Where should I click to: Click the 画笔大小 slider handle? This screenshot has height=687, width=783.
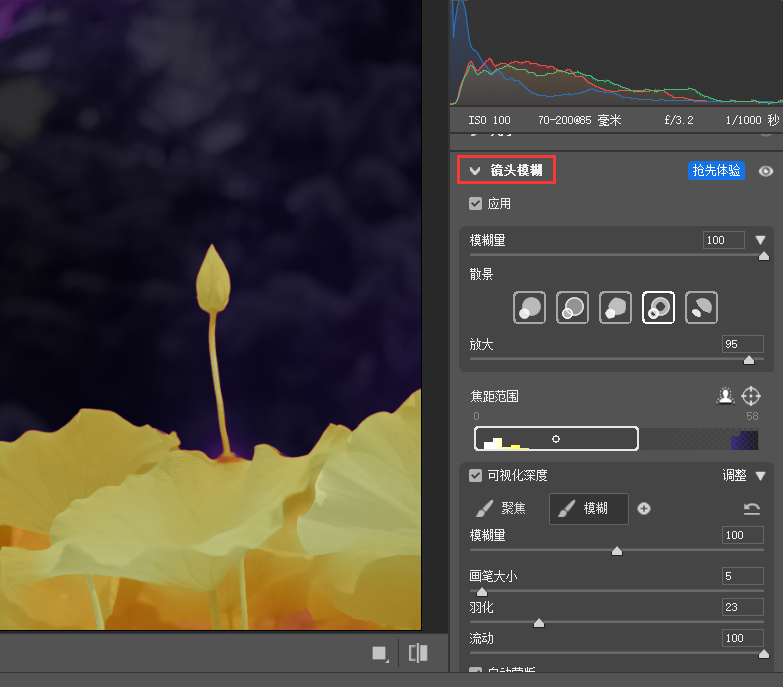click(x=481, y=592)
